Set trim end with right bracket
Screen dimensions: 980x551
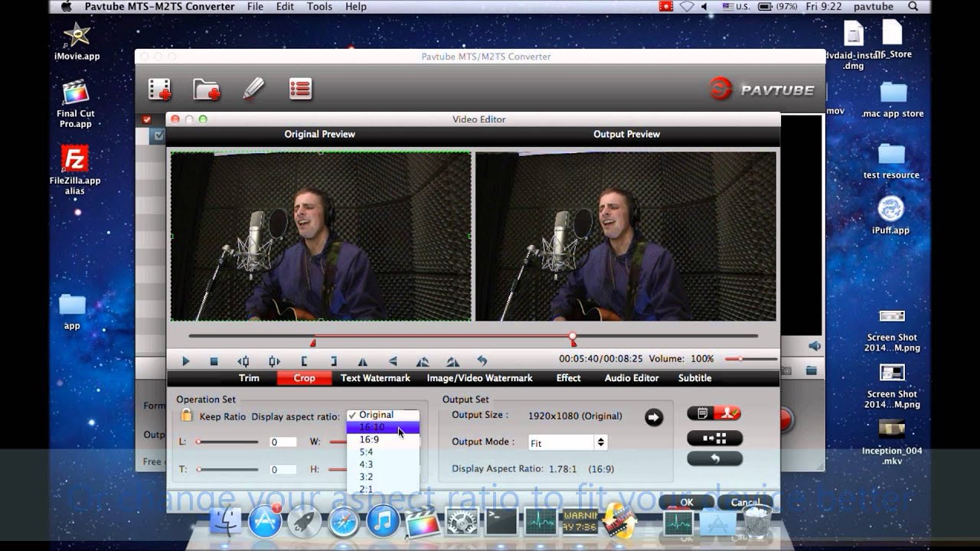pyautogui.click(x=333, y=361)
